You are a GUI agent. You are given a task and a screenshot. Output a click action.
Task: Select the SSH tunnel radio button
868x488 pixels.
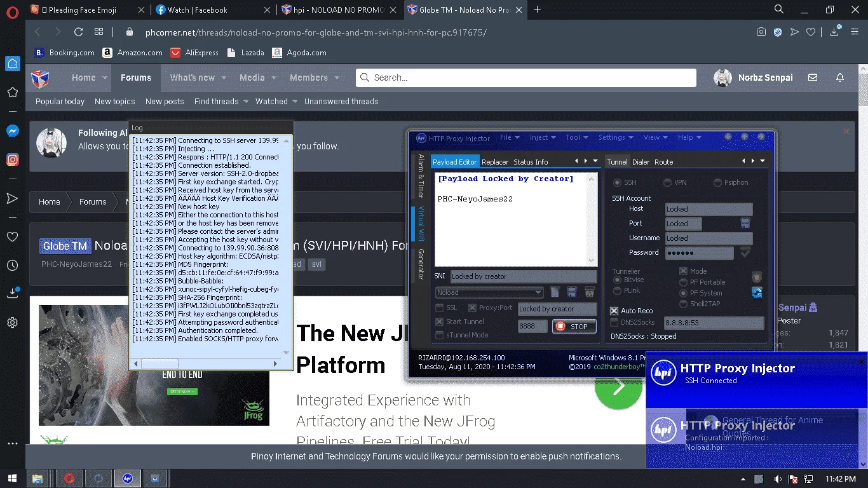[616, 182]
